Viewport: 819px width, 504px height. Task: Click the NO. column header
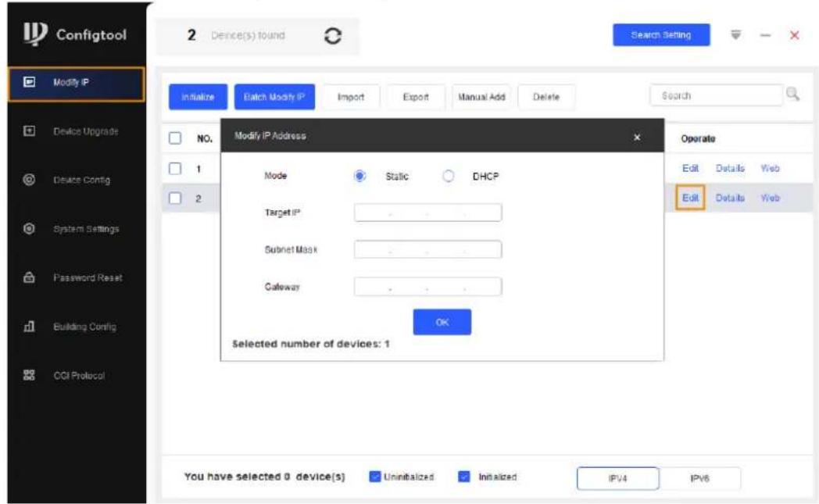204,138
